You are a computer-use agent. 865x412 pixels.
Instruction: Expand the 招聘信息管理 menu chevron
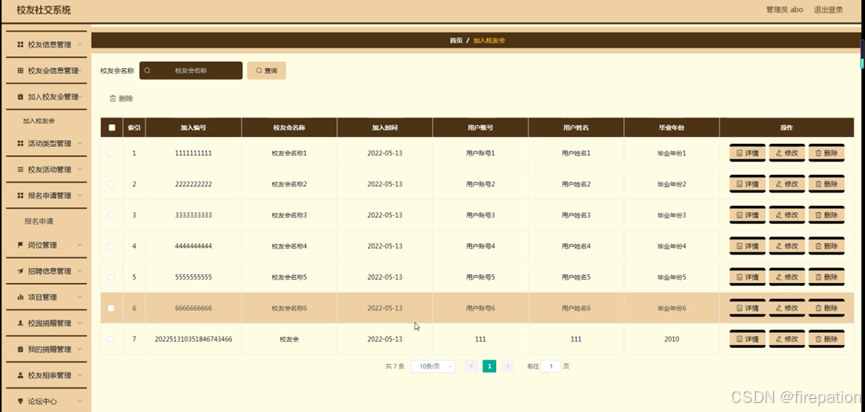click(80, 271)
